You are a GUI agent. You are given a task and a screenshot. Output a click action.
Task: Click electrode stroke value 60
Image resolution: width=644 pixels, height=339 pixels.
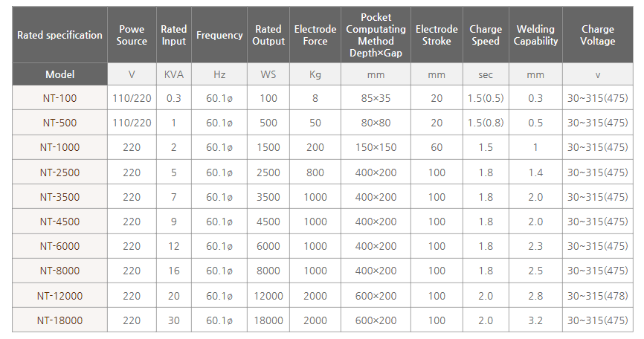coord(437,147)
